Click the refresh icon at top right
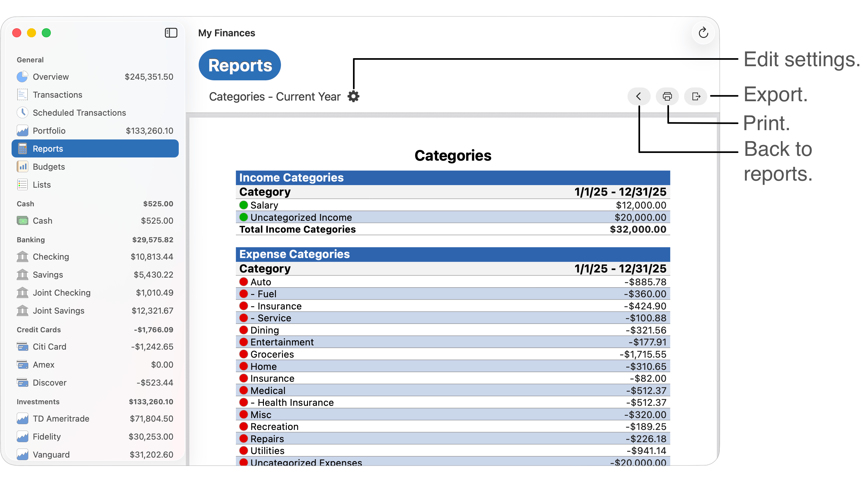The height and width of the screenshot is (482, 868). pyautogui.click(x=703, y=33)
